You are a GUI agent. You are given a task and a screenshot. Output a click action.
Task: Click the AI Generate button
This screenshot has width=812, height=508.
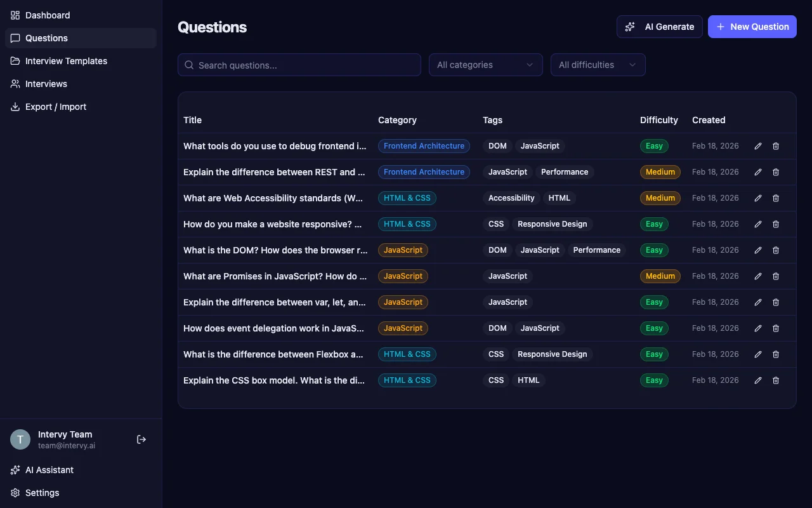pyautogui.click(x=659, y=27)
